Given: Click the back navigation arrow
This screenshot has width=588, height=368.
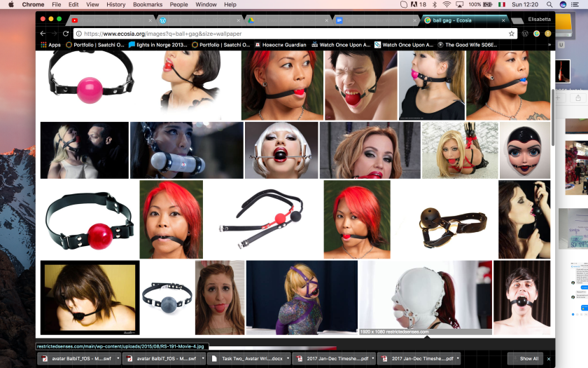Looking at the screenshot, I should click(43, 33).
